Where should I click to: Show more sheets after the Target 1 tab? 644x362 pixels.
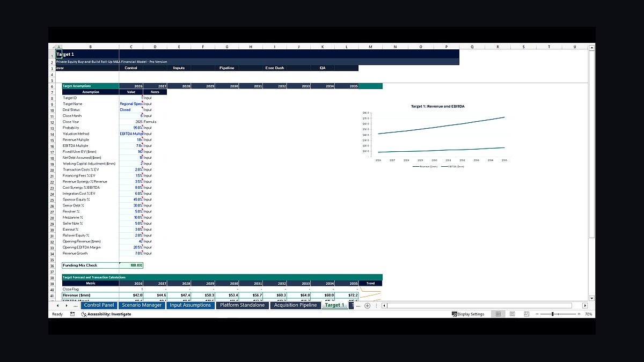tap(358, 306)
